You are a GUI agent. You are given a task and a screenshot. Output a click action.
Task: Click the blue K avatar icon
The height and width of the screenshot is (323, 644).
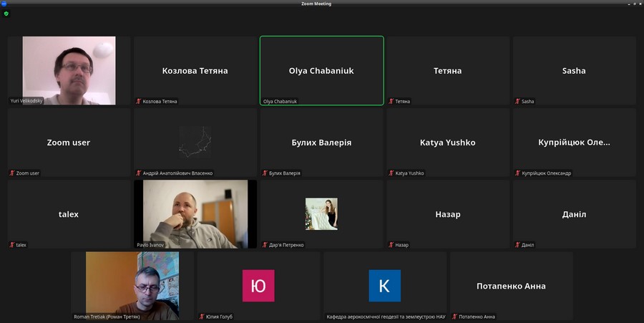(x=384, y=286)
